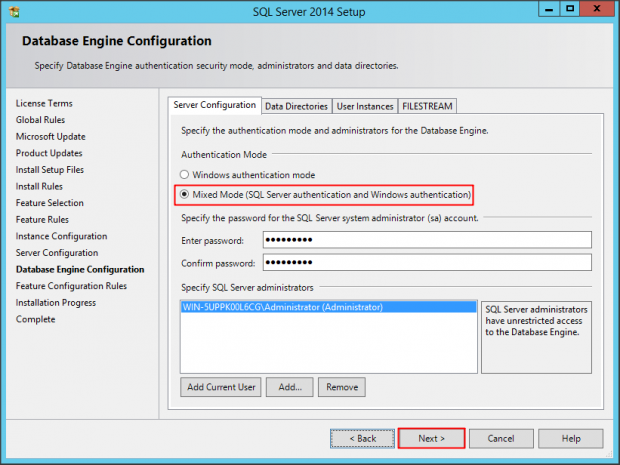Click the Remove button

pos(342,387)
